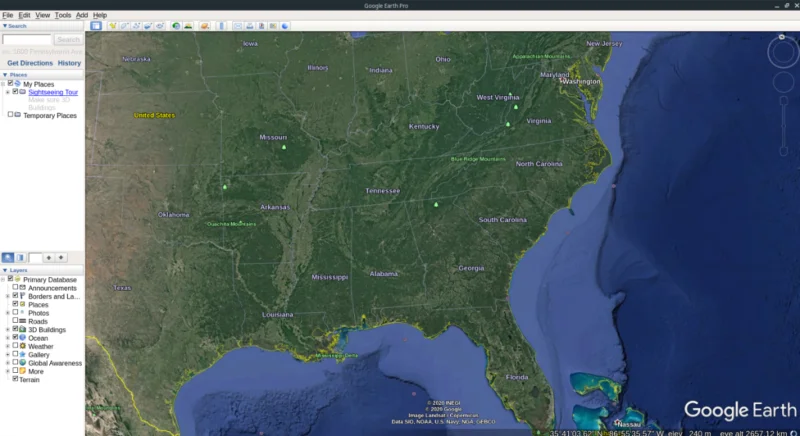The width and height of the screenshot is (800, 436).
Task: Enable the Roads layer checkbox
Action: 15,320
